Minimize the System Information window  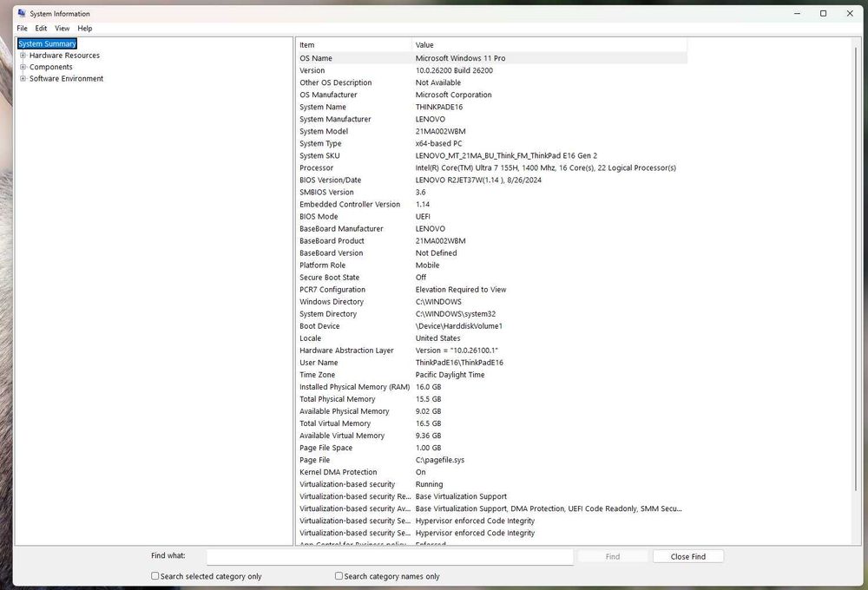pyautogui.click(x=797, y=13)
